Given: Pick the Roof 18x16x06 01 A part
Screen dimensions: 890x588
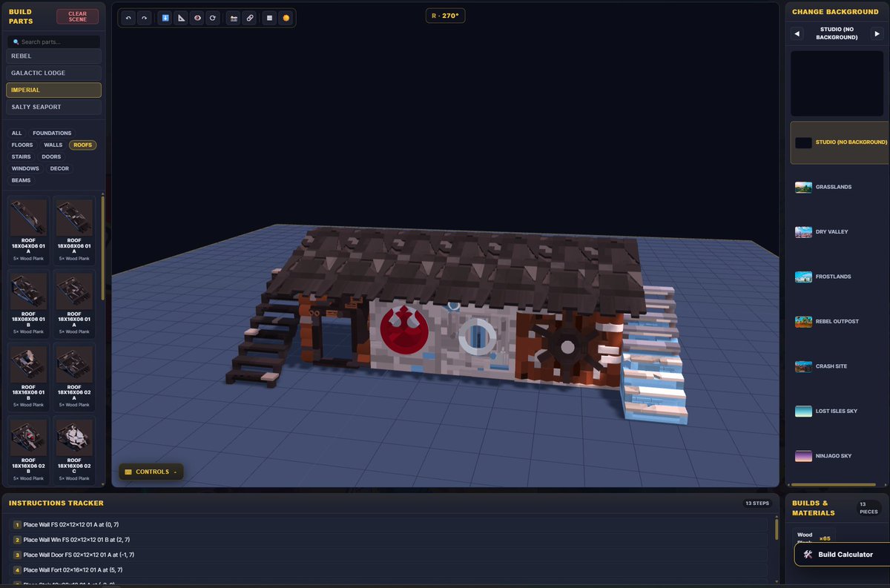Looking at the screenshot, I should pos(74,303).
